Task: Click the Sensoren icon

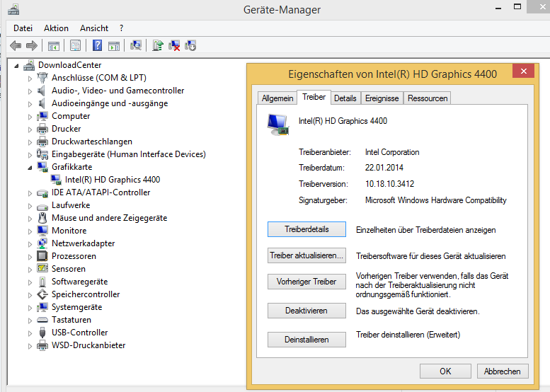Action: click(42, 269)
